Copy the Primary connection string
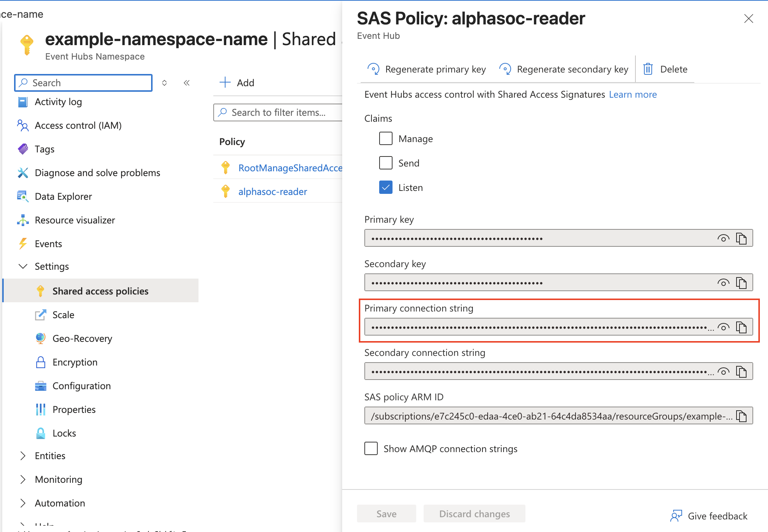Viewport: 768px width, 532px height. (x=741, y=327)
